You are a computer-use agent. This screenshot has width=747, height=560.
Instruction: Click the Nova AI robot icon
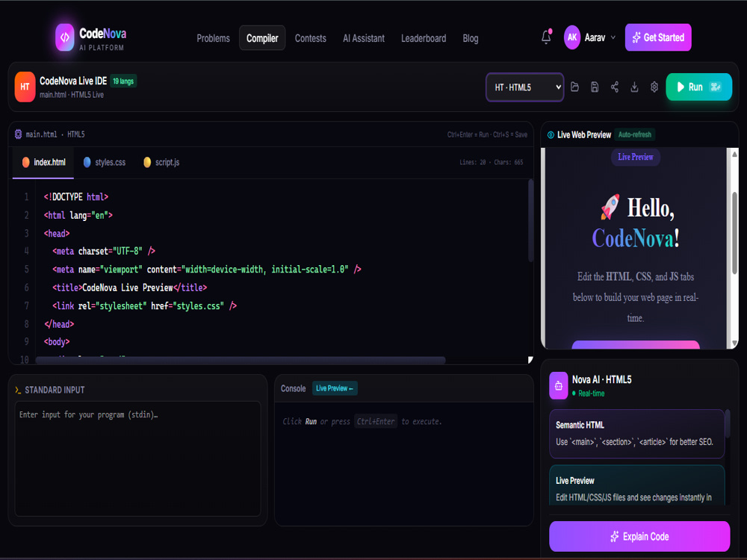point(558,385)
